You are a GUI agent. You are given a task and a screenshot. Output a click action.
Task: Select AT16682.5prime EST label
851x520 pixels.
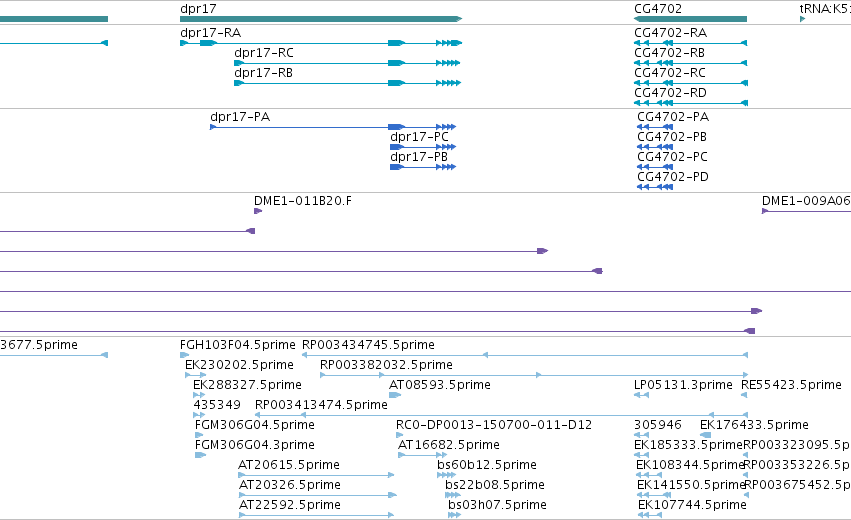click(449, 445)
